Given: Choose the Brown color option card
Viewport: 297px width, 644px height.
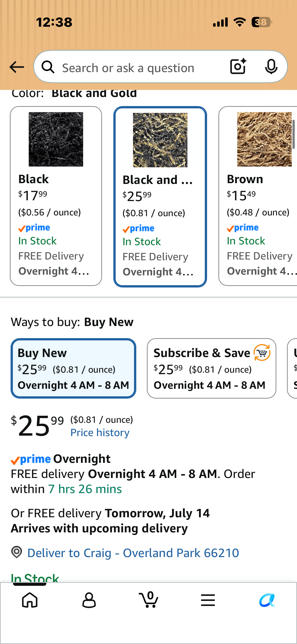Looking at the screenshot, I should pyautogui.click(x=258, y=196).
